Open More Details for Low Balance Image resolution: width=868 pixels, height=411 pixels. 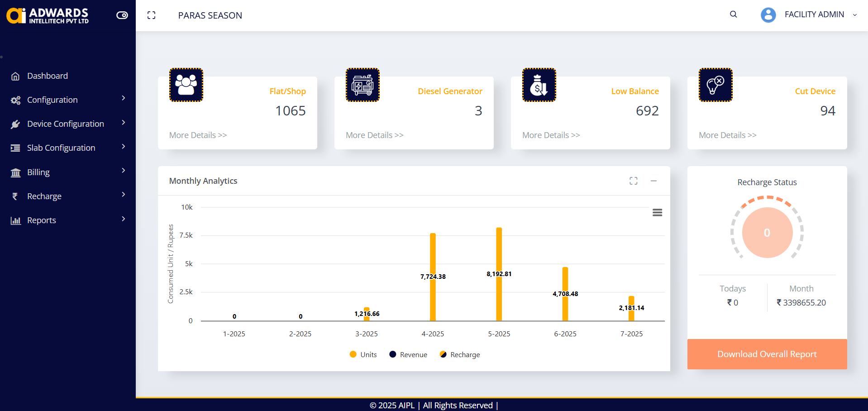click(x=551, y=135)
